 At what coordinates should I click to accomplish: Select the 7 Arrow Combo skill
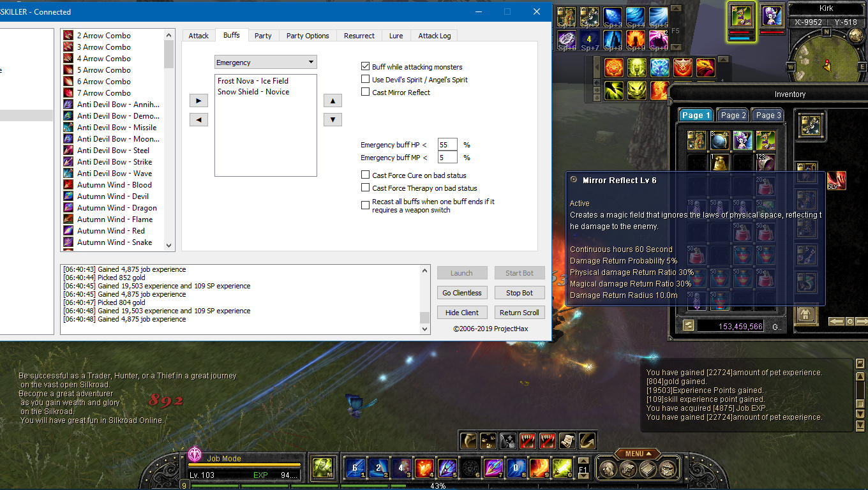point(103,93)
